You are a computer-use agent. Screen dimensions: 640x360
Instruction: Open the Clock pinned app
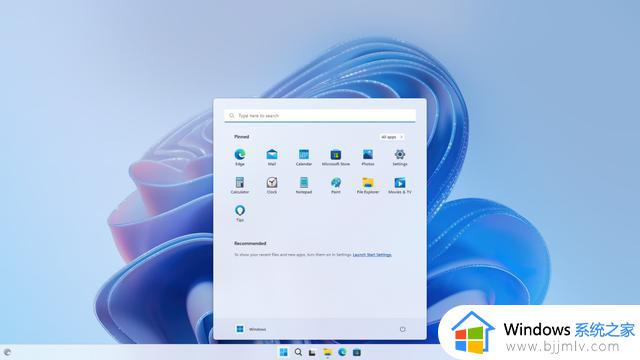click(272, 185)
